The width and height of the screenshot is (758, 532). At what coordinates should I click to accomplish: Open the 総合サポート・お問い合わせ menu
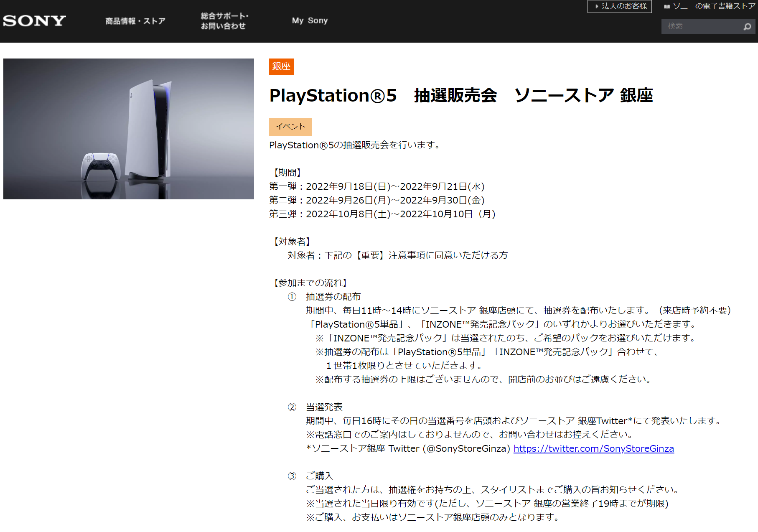[x=225, y=21]
